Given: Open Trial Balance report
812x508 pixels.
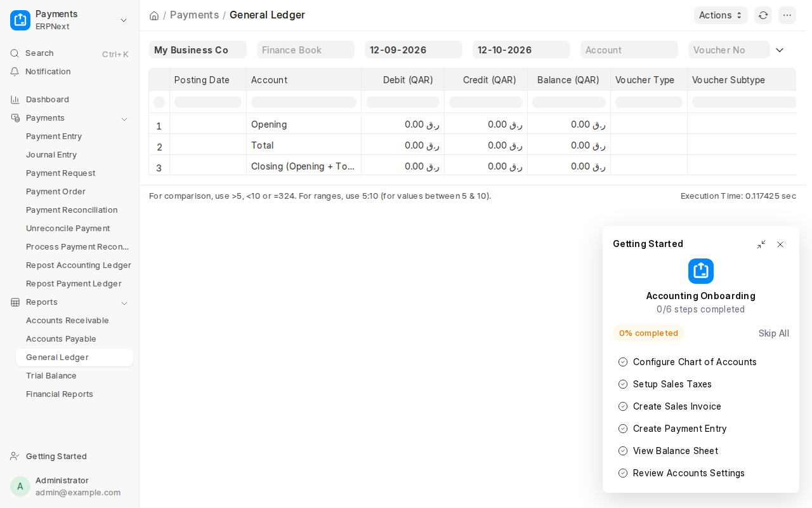Looking at the screenshot, I should pyautogui.click(x=74, y=376).
